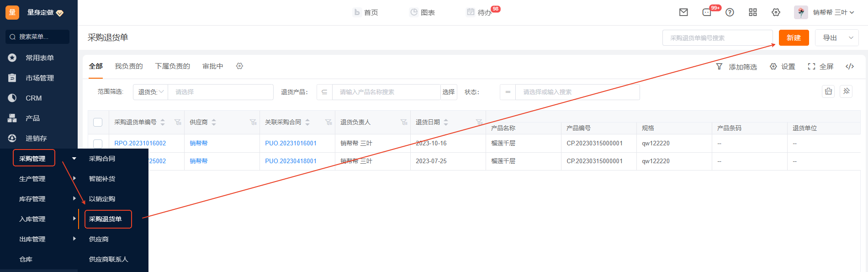Open filter icon on 供应商 column

pyautogui.click(x=253, y=122)
